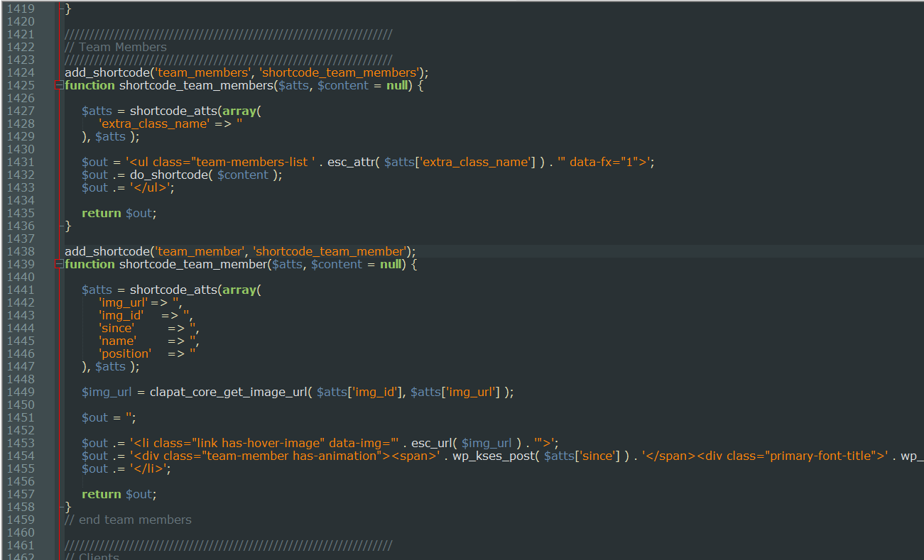Click the 'extra_class_name' key on line 1428

pyautogui.click(x=154, y=123)
